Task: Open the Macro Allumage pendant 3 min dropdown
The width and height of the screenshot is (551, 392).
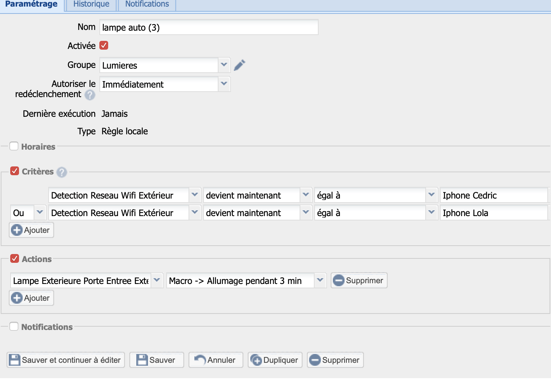Action: click(x=320, y=280)
